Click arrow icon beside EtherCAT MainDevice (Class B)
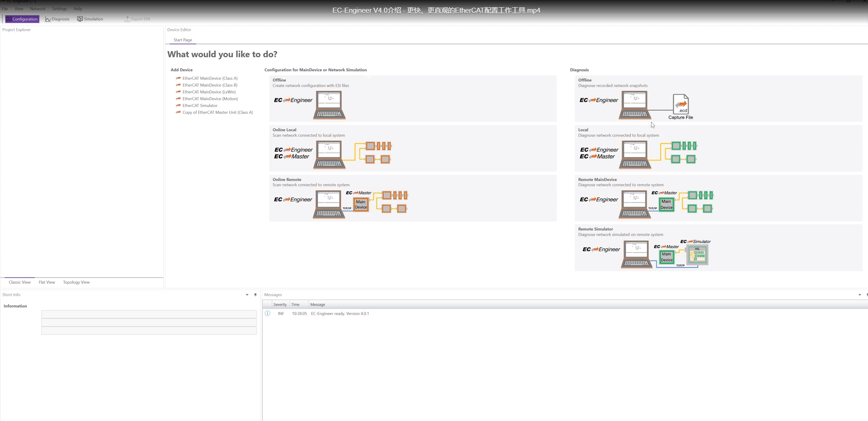868x421 pixels. pyautogui.click(x=178, y=85)
